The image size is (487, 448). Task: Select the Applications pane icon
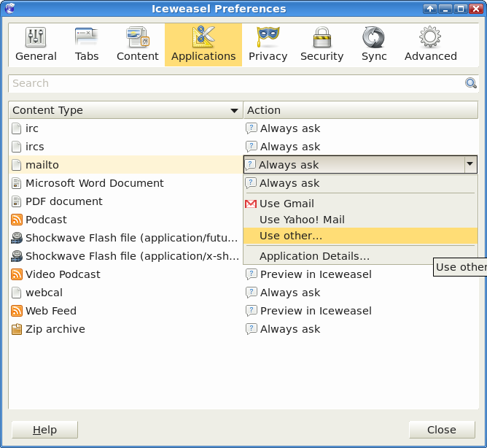click(203, 45)
